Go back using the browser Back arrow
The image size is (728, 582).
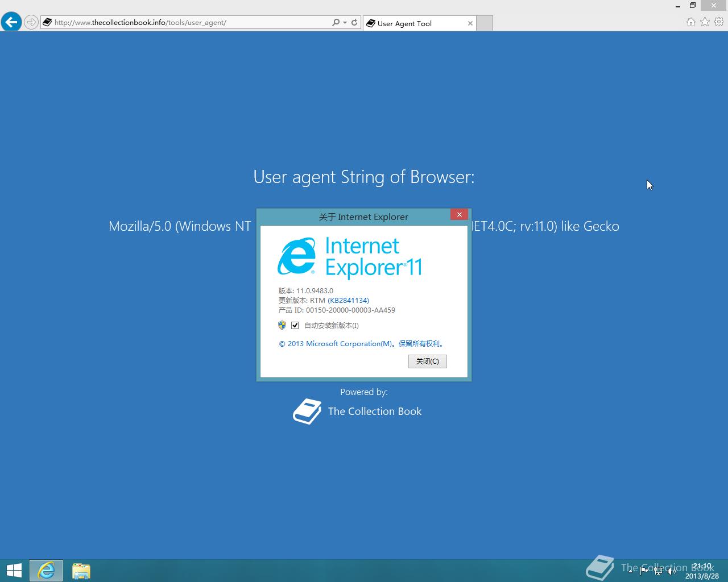coord(11,22)
